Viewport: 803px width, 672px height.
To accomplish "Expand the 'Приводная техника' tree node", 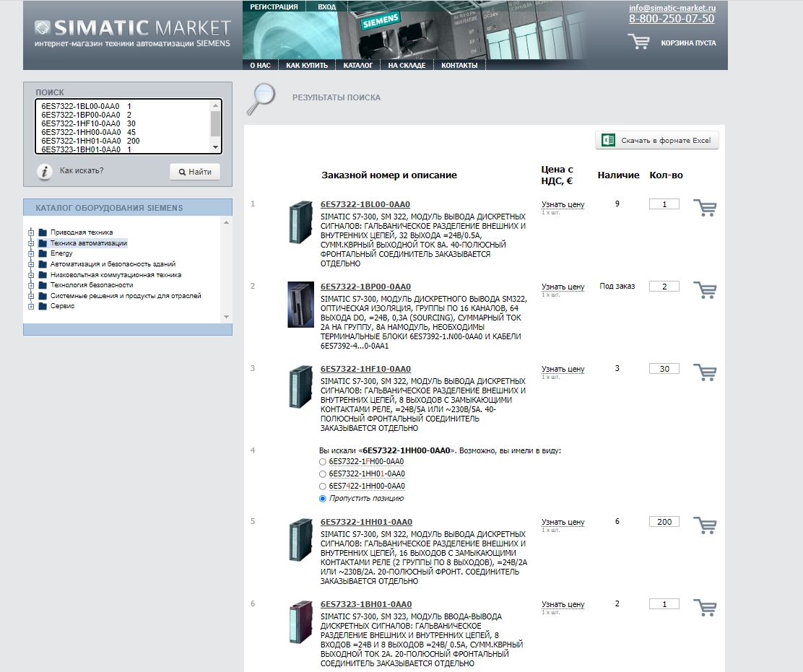I will coord(31,232).
